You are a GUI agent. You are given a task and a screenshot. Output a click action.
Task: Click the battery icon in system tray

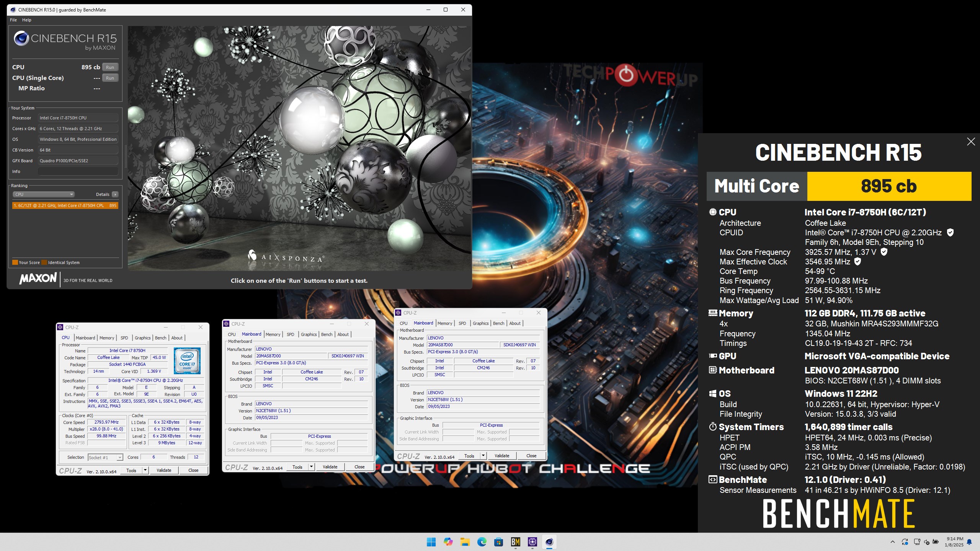(936, 542)
